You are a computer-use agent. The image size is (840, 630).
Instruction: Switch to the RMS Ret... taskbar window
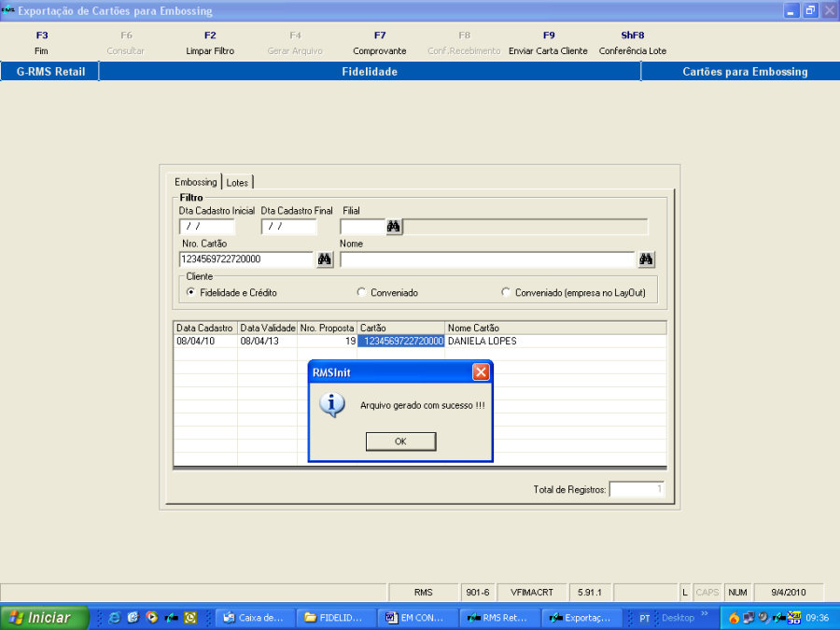498,618
